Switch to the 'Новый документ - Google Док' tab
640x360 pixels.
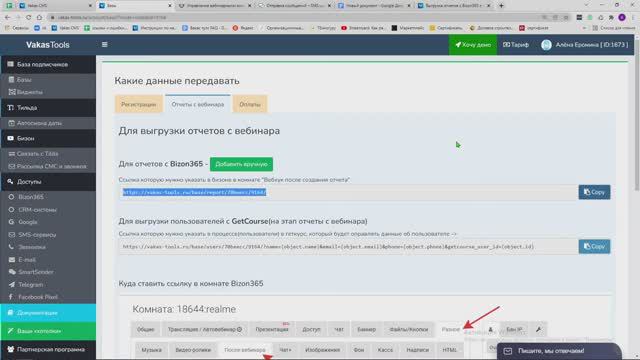coord(375,6)
